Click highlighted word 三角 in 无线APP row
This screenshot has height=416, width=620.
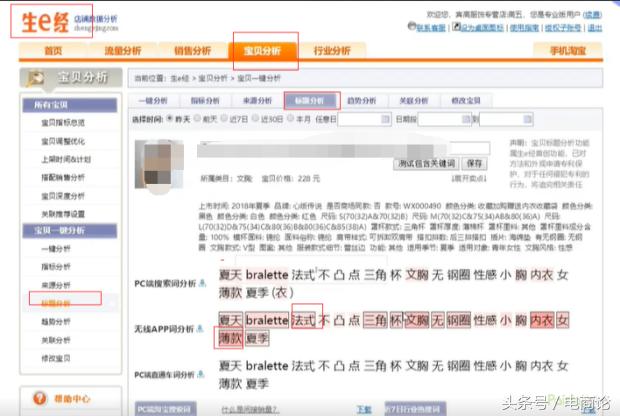(375, 320)
